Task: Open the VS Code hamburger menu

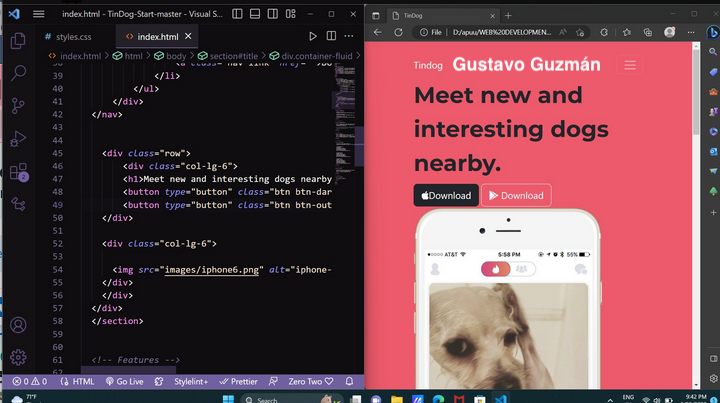Action: coord(39,14)
